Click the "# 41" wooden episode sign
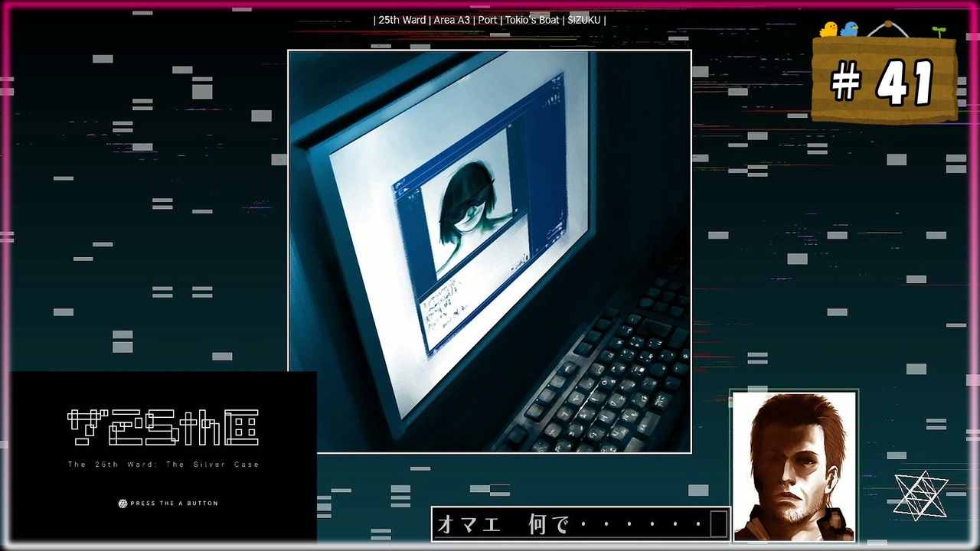 tap(884, 78)
